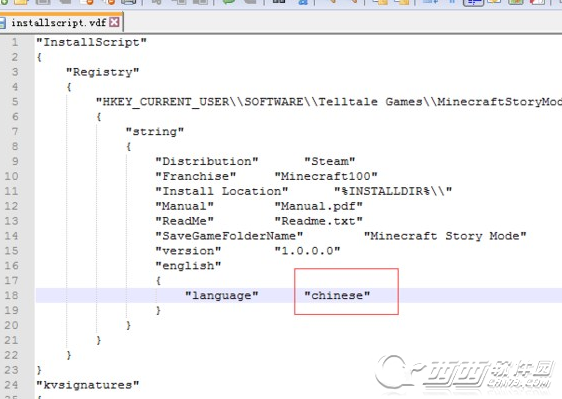Click the "Install Location" key name
The width and height of the screenshot is (562, 399).
pos(222,191)
